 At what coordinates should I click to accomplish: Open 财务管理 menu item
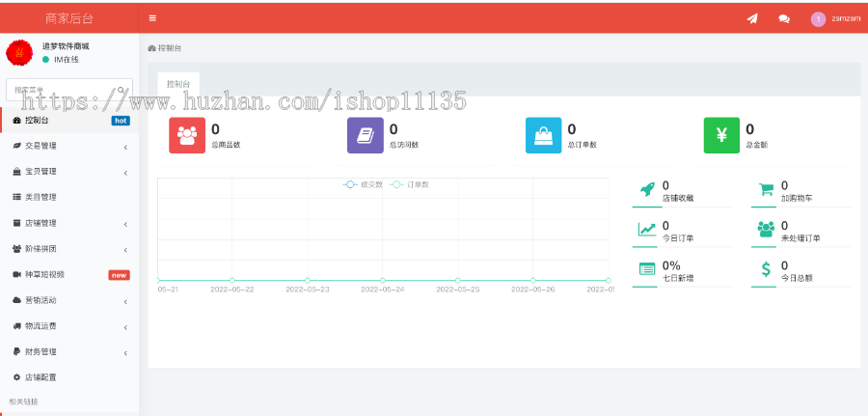(x=69, y=351)
